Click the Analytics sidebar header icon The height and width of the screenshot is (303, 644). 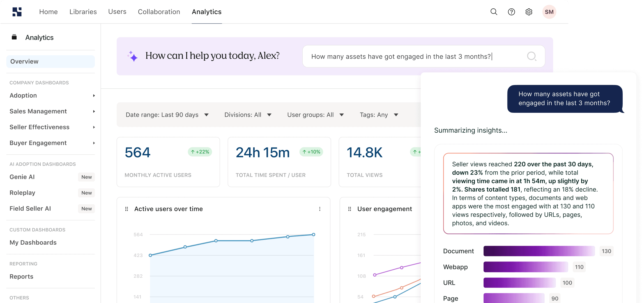[14, 37]
